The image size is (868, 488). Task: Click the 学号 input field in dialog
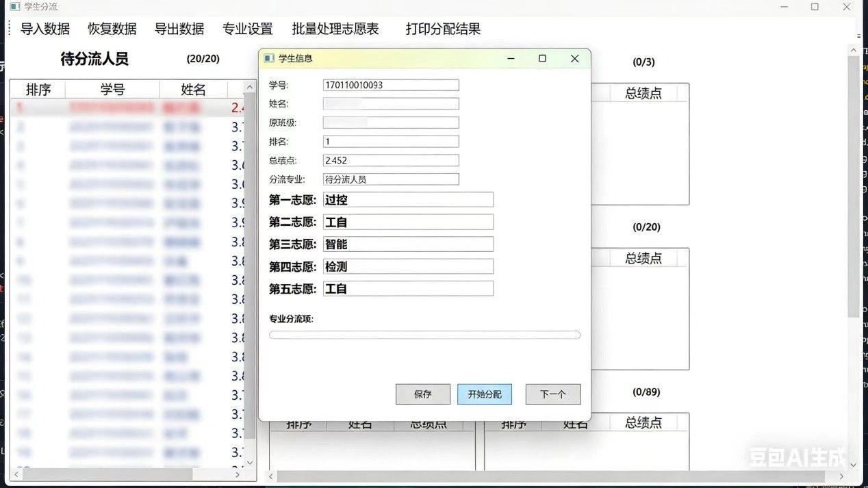tap(391, 86)
